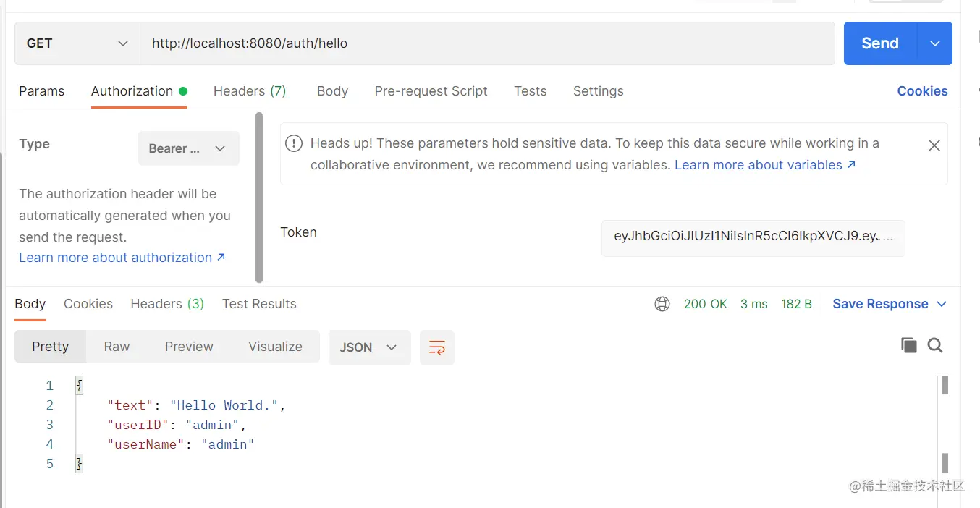Click the 3 ms response time
Image resolution: width=980 pixels, height=508 pixels.
(754, 304)
